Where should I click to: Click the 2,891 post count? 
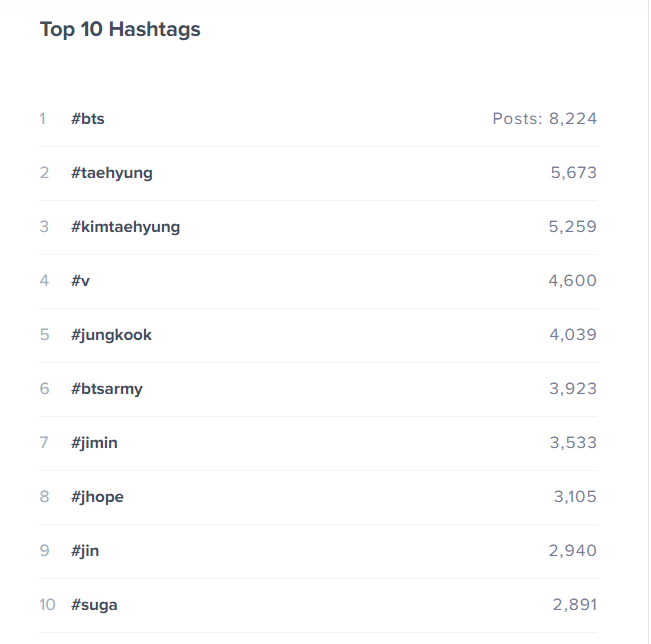(575, 605)
